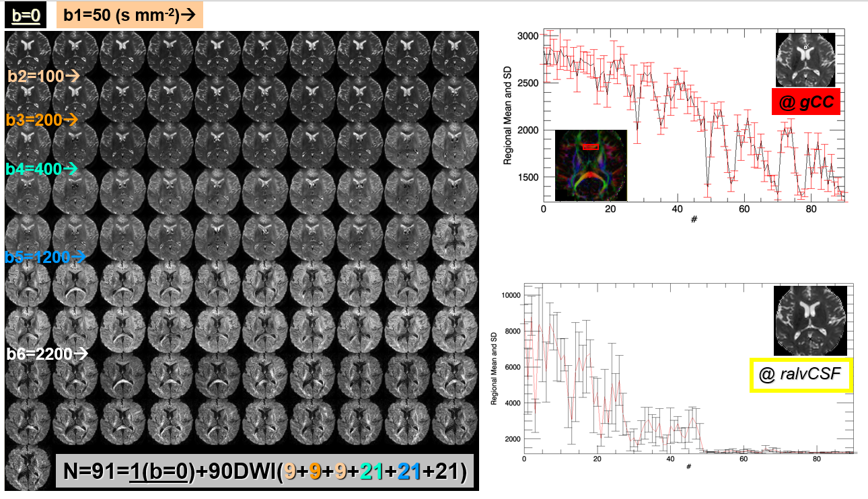Click the # x-axis label under gCC plot
This screenshot has height=499, width=868.
[x=693, y=219]
